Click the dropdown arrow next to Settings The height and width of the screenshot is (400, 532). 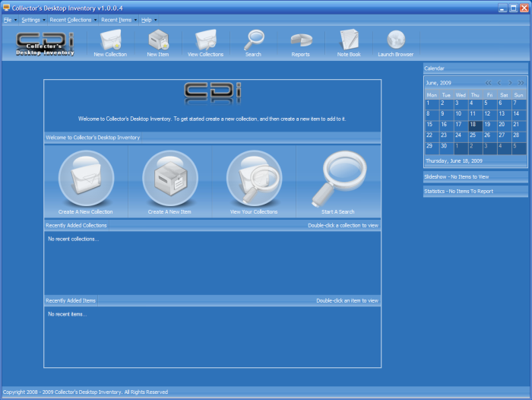(x=44, y=20)
